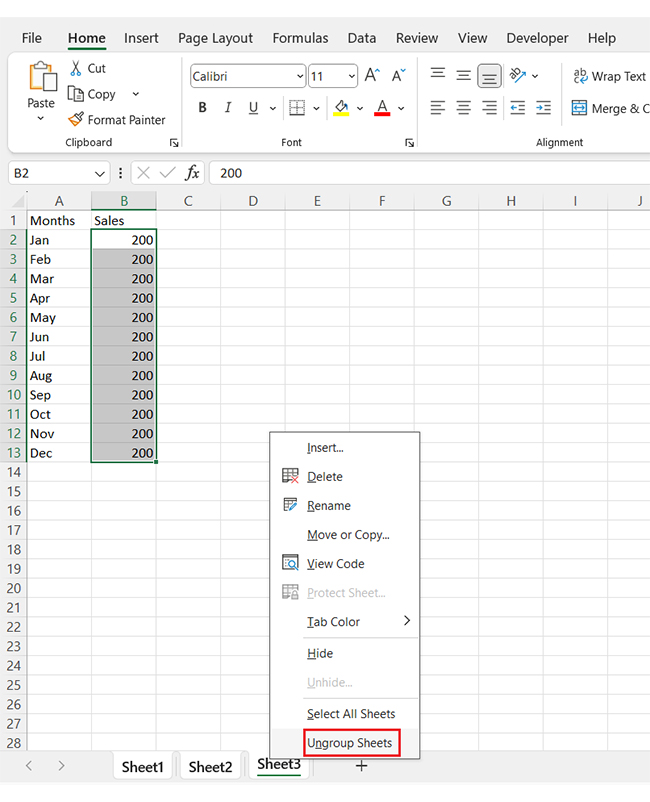Click the Borders grid icon
This screenshot has height=802, width=650.
tap(297, 108)
